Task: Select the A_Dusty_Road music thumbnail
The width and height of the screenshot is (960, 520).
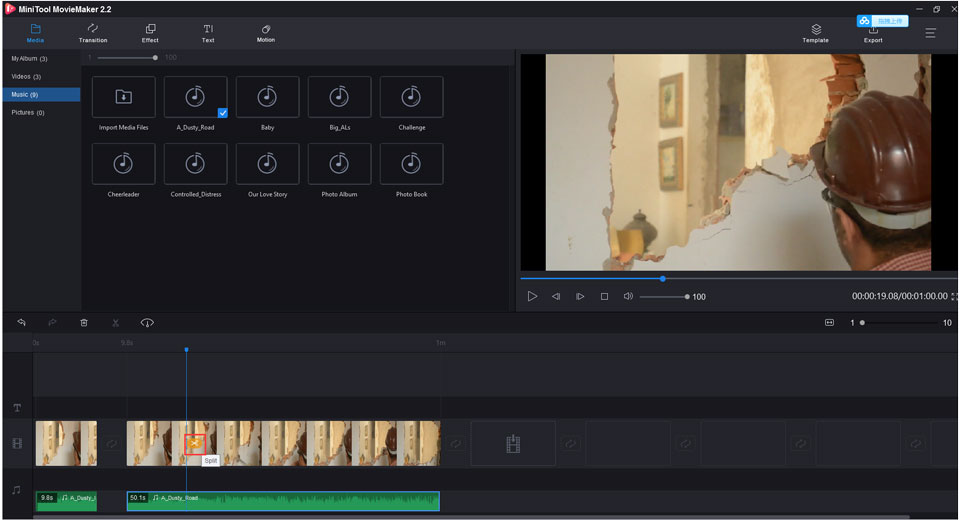Action: [195, 97]
